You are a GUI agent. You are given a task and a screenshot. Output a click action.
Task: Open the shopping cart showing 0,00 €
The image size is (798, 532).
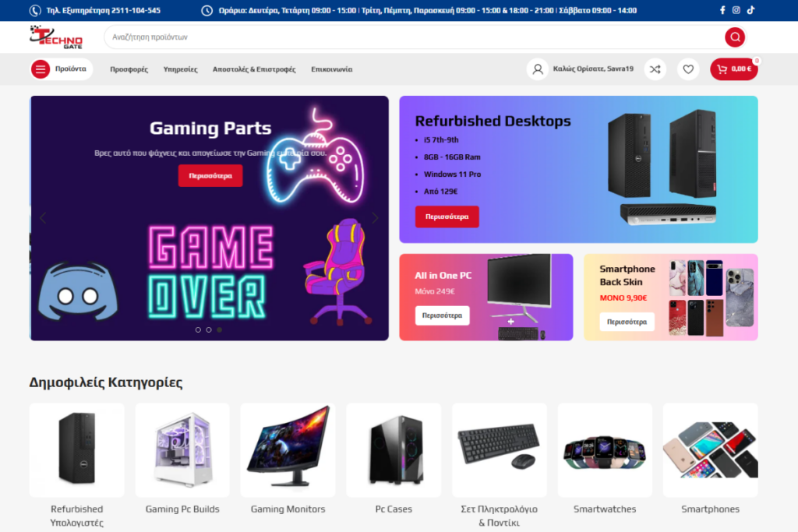pos(734,69)
